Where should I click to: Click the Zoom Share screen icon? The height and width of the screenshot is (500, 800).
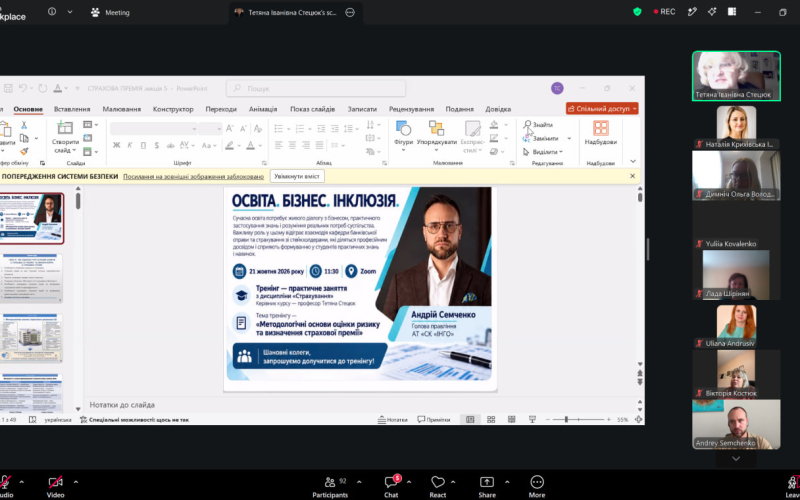(487, 482)
